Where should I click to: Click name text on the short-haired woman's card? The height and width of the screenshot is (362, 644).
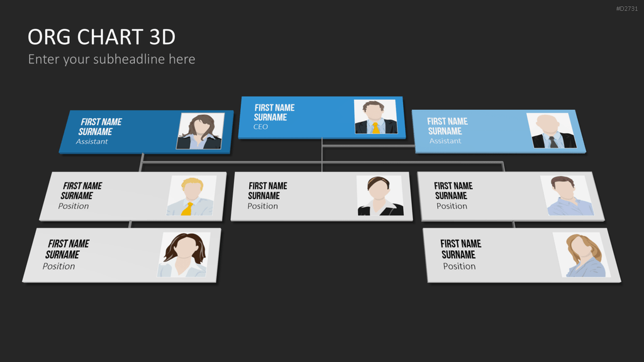(267, 191)
